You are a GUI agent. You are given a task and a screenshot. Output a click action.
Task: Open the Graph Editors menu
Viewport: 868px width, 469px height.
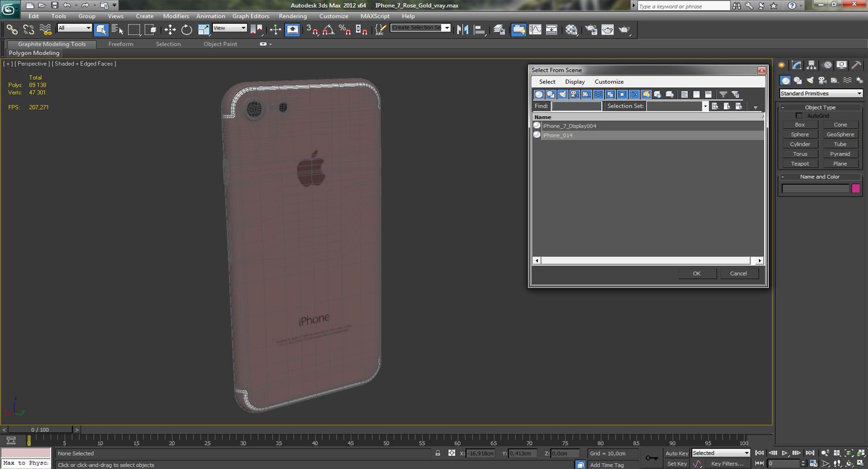point(250,16)
